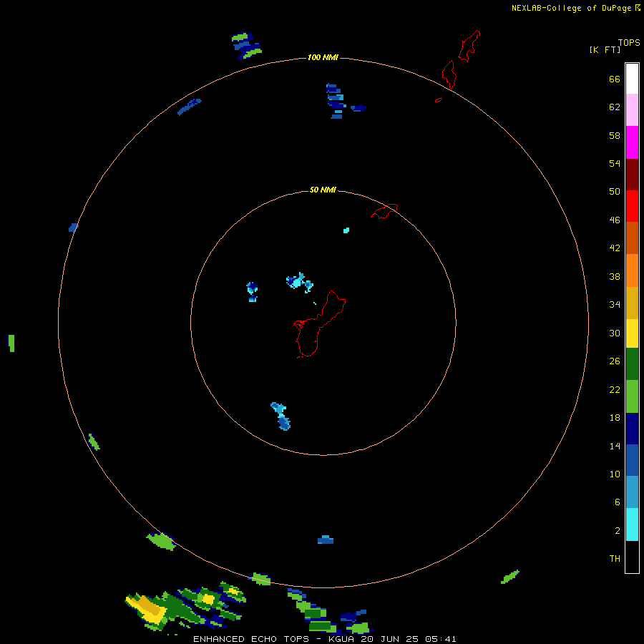Click the legend value "50"

pyautogui.click(x=615, y=192)
